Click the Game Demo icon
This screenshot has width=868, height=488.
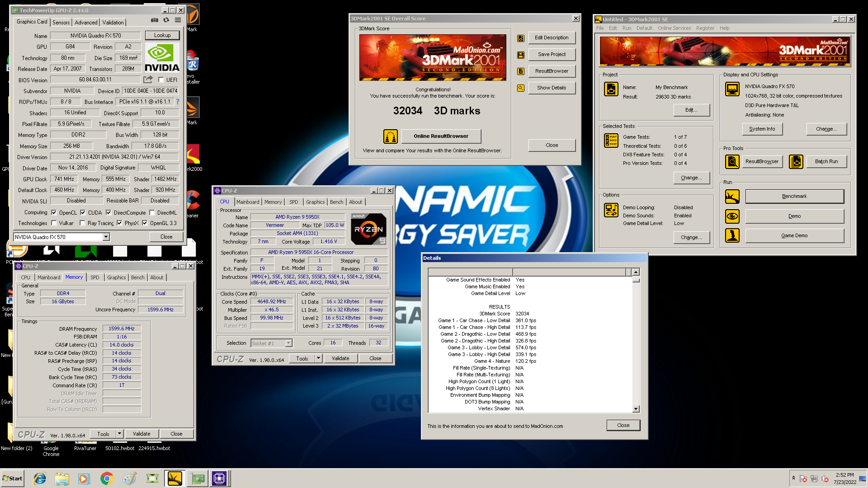click(x=732, y=235)
